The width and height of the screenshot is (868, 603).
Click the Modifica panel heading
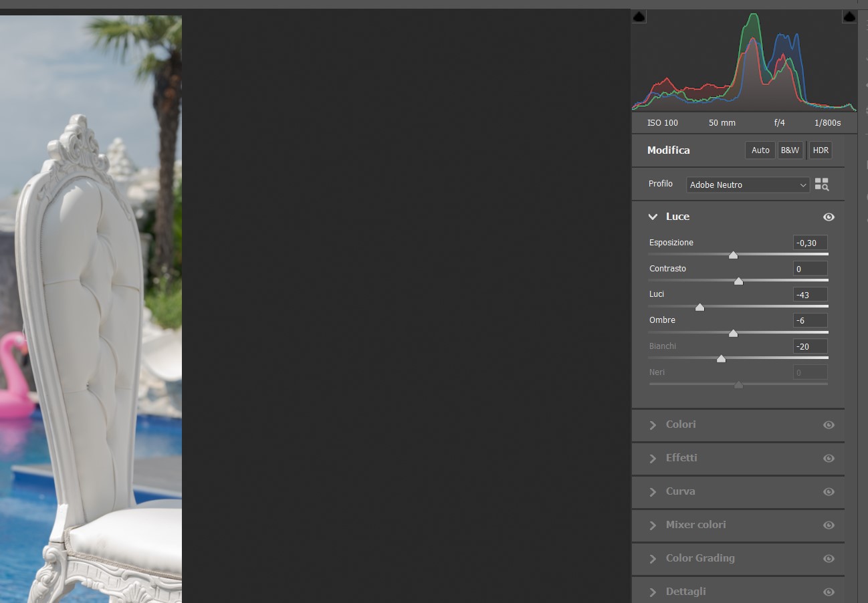(x=668, y=150)
